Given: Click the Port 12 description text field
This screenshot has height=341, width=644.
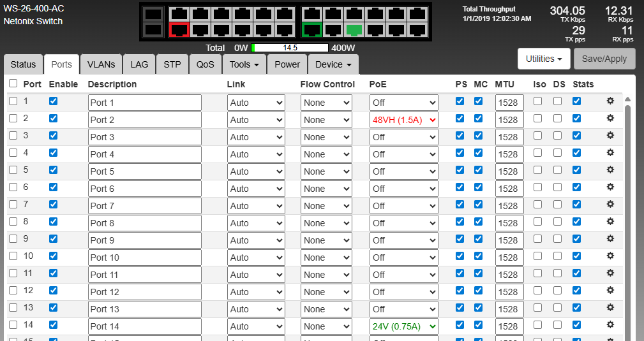Looking at the screenshot, I should coord(144,292).
